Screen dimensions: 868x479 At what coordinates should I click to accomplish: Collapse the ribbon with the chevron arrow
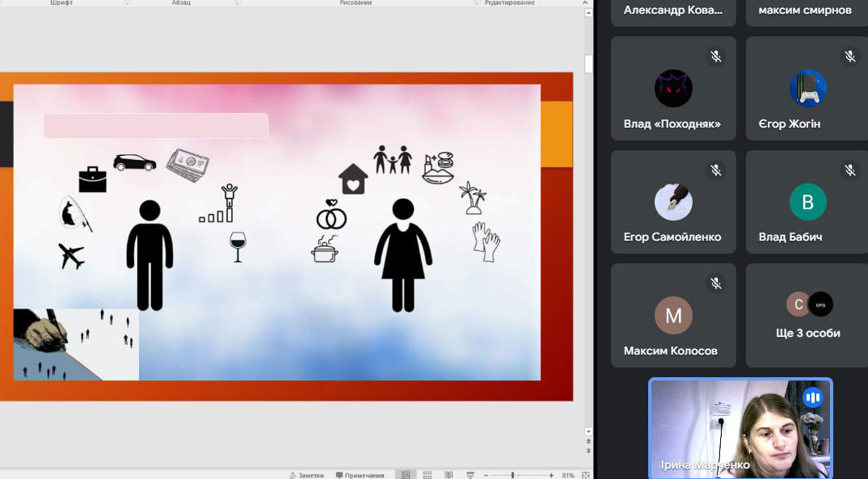pyautogui.click(x=585, y=2)
